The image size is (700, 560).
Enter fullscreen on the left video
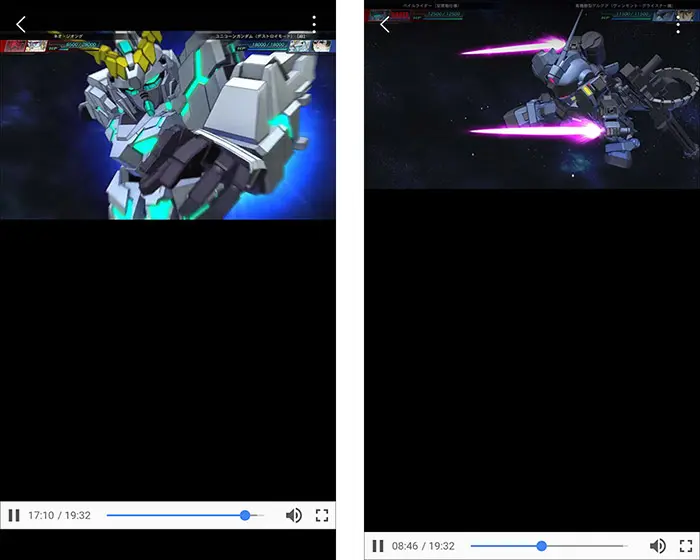pyautogui.click(x=322, y=515)
